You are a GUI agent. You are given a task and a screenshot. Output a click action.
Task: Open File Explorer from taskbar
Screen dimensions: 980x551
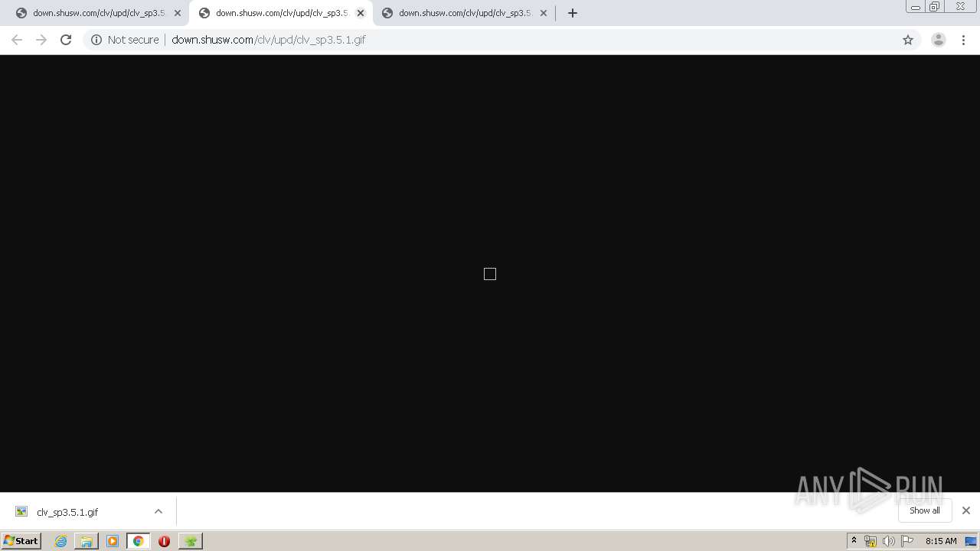(x=87, y=541)
